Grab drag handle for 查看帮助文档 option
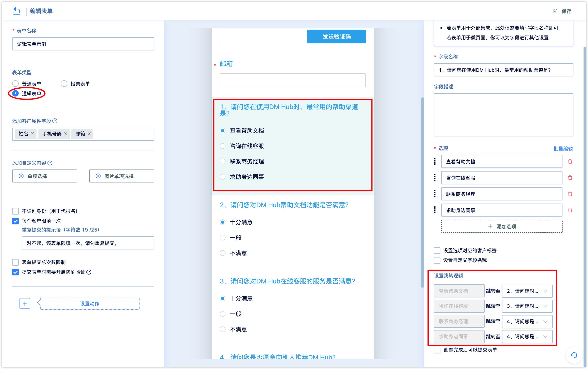The height and width of the screenshot is (369, 588). point(435,161)
